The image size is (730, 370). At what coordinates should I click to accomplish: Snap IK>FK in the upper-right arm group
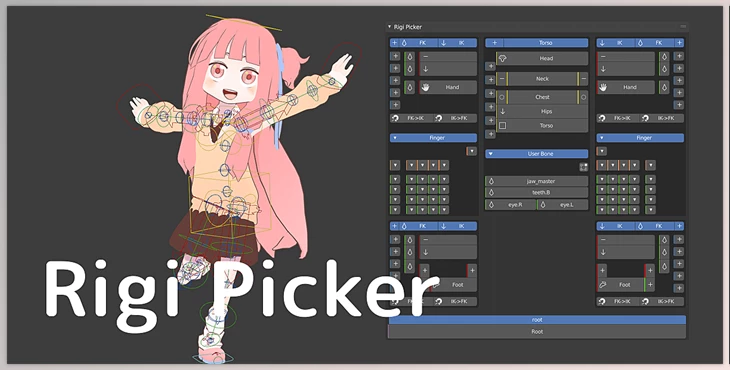(x=662, y=118)
